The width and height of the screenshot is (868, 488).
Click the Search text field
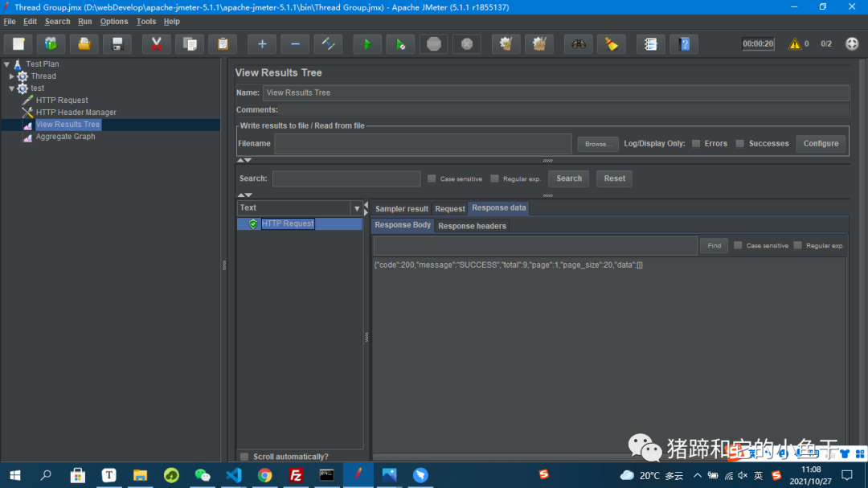point(346,178)
